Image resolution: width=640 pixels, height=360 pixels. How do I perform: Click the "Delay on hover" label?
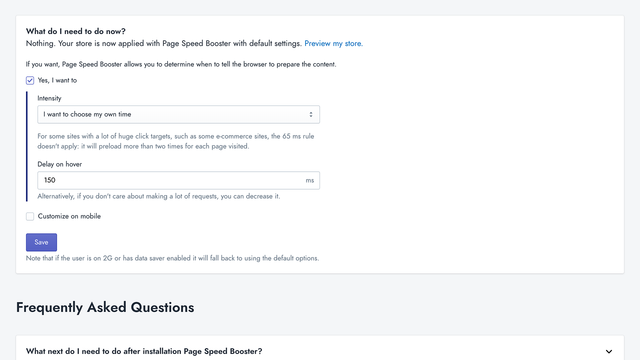pos(60,164)
